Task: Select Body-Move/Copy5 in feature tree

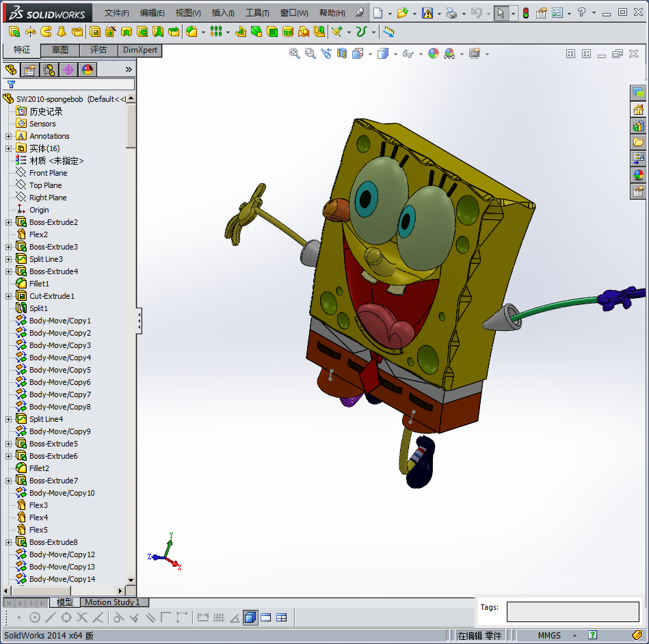Action: (60, 370)
